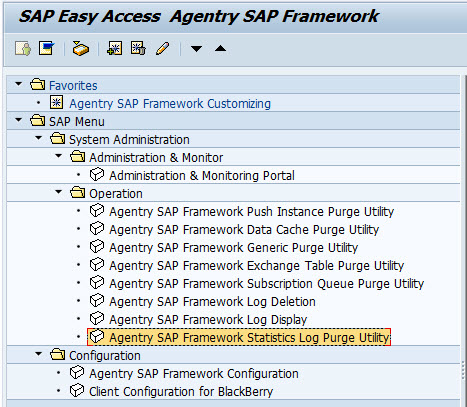This screenshot has height=407, width=467.
Task: Open SAP Business Workplace icon
Action: coord(81,49)
